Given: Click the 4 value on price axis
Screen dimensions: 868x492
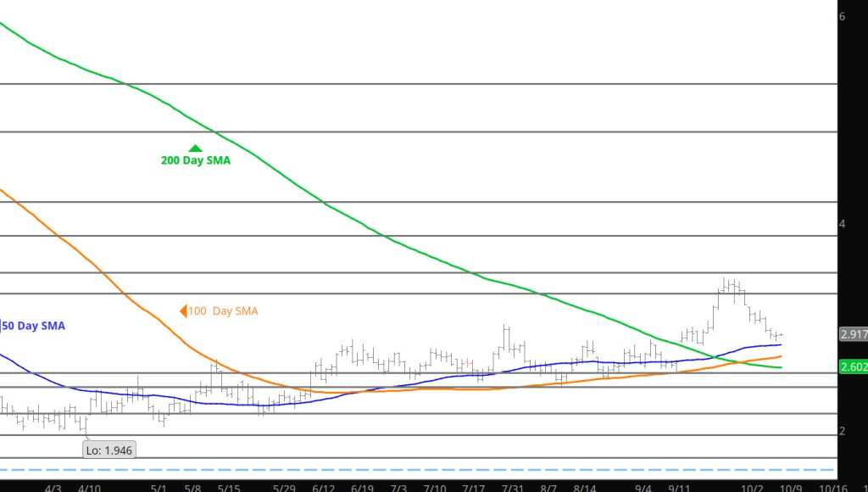Looking at the screenshot, I should coord(842,224).
